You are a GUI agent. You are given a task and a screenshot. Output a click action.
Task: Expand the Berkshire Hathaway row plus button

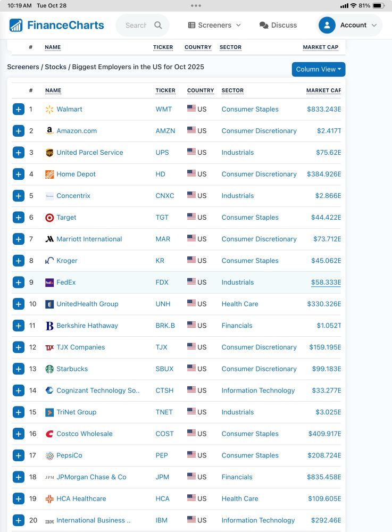[18, 326]
